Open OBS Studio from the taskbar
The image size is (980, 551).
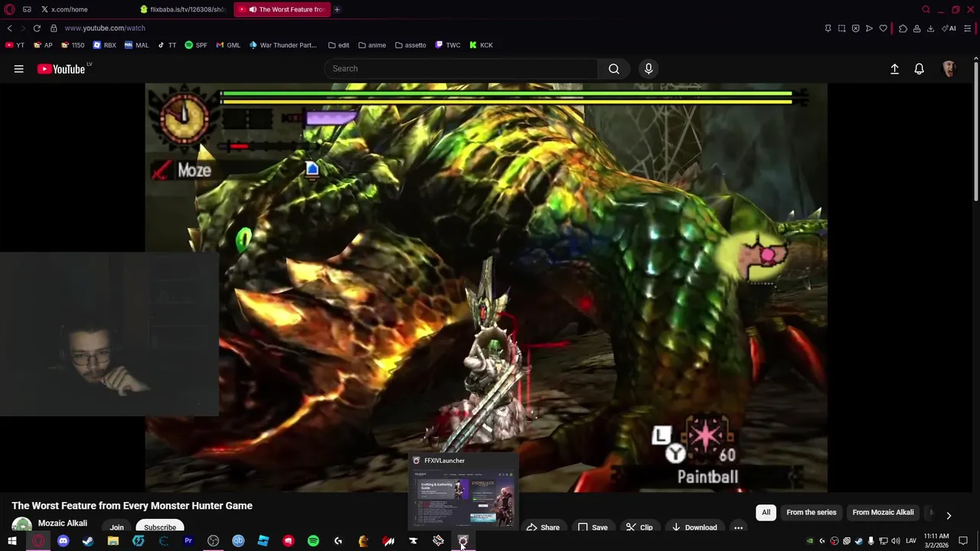214,541
